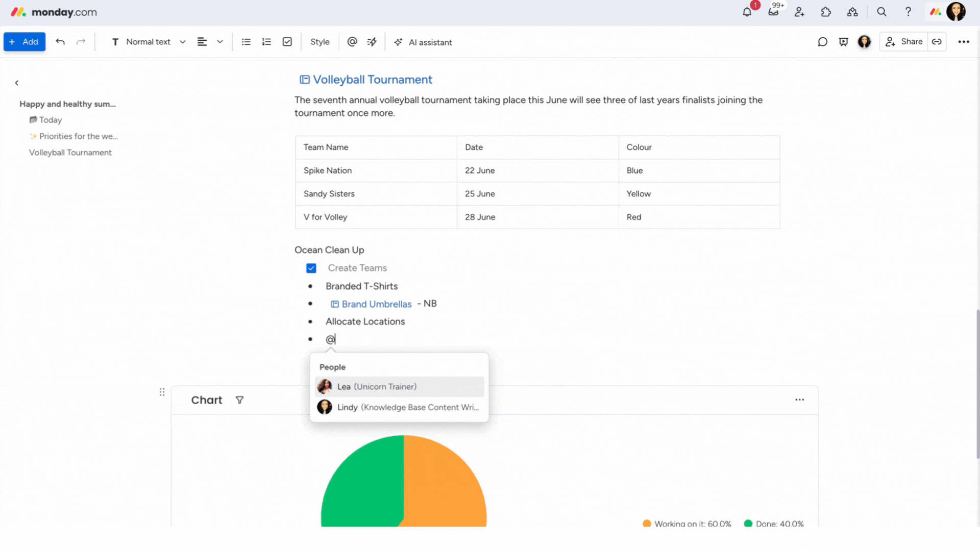Click the mention @ toolbar icon

[352, 42]
